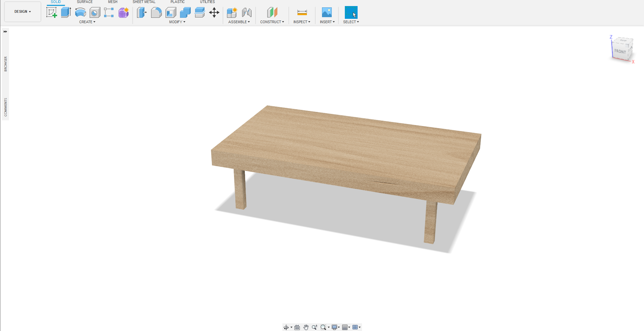
Task: Open the Combine tool
Action: [185, 12]
